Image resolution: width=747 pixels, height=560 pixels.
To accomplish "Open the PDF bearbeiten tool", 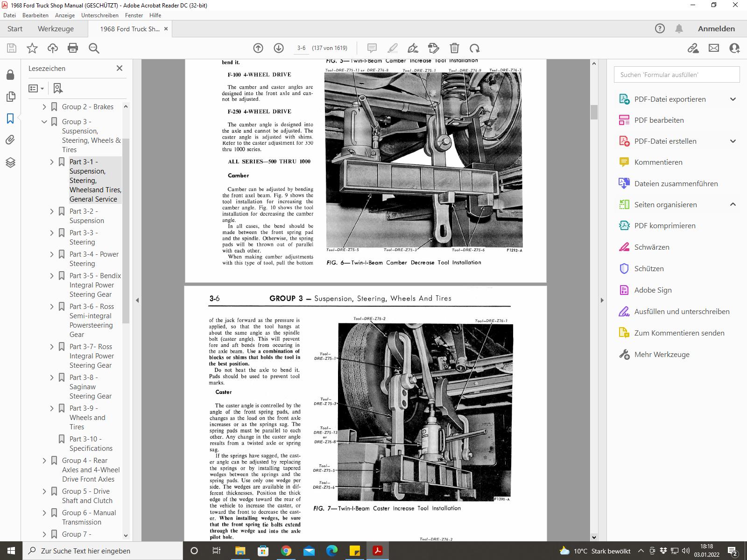I will point(659,120).
